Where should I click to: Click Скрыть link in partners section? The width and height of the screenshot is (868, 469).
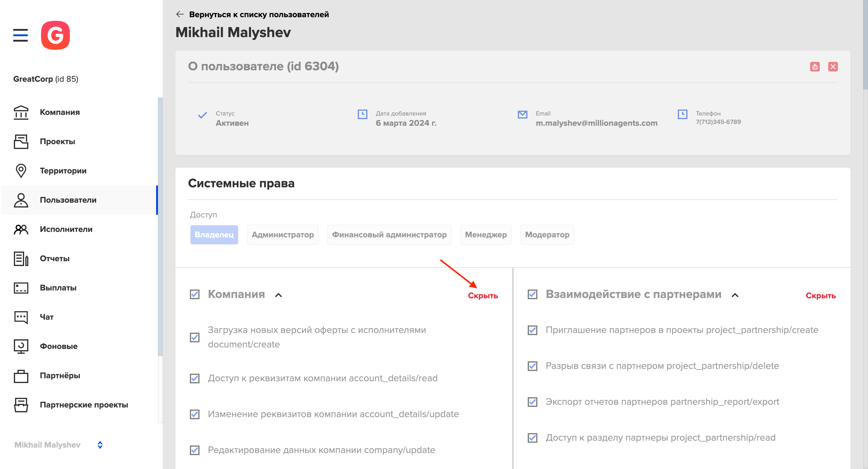click(820, 296)
